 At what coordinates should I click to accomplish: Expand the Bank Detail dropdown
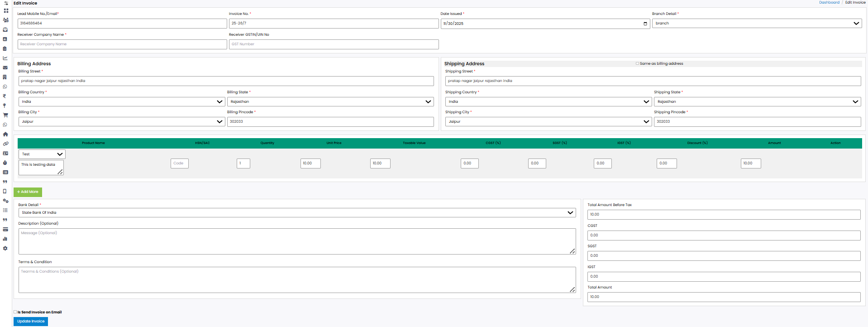pos(297,212)
